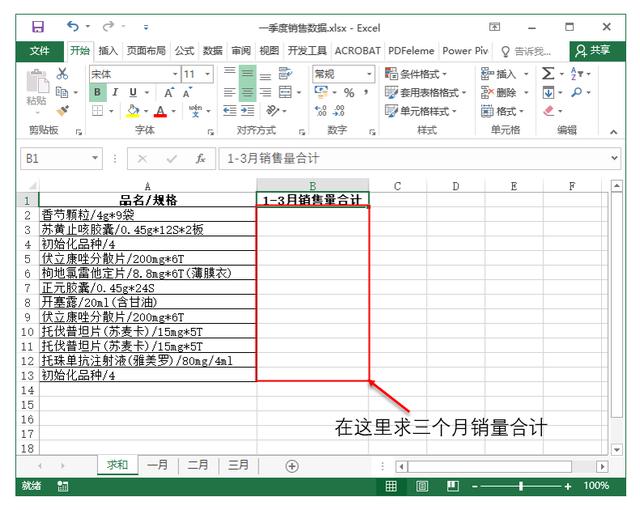Click the zoom in plus button

[x=567, y=486]
